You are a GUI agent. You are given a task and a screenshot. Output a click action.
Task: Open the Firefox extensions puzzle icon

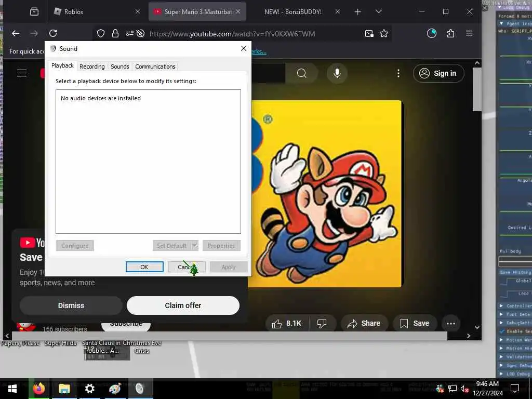click(x=450, y=33)
